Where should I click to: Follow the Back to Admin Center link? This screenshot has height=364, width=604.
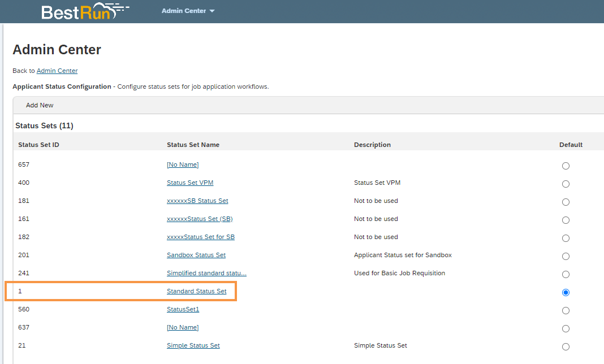click(x=57, y=71)
